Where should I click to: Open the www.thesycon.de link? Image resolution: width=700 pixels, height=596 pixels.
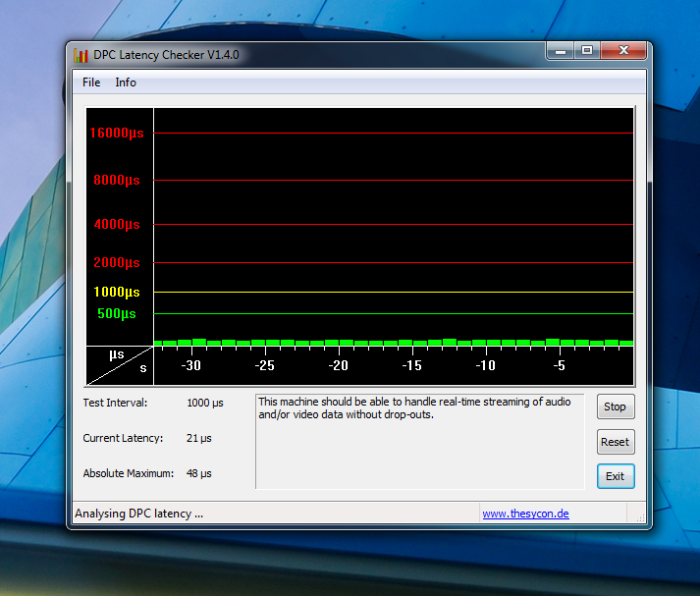tap(525, 514)
